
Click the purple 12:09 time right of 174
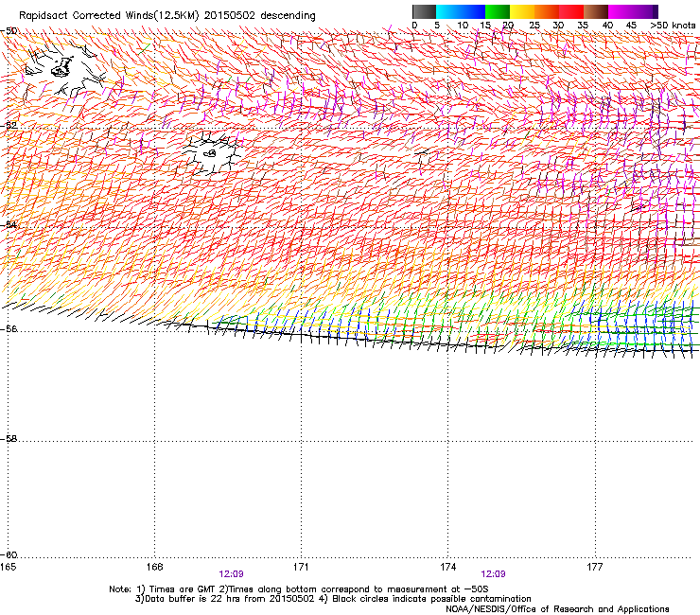[x=493, y=574]
